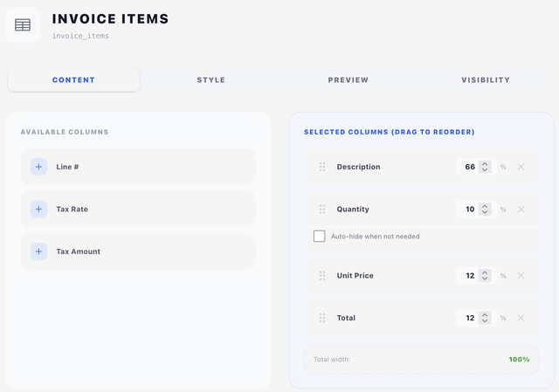Click the Description drag handle
This screenshot has height=392, width=559.
point(322,167)
